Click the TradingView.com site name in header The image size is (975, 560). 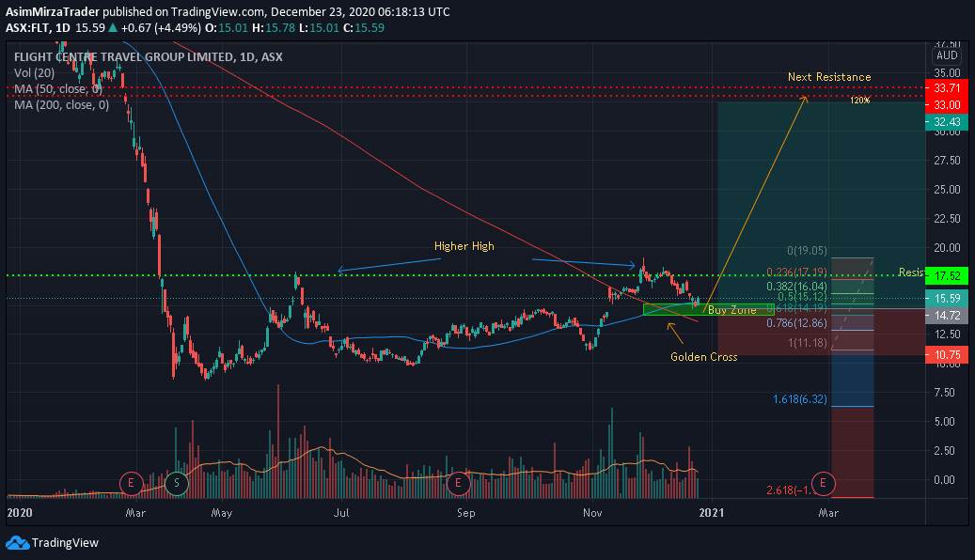[x=218, y=12]
